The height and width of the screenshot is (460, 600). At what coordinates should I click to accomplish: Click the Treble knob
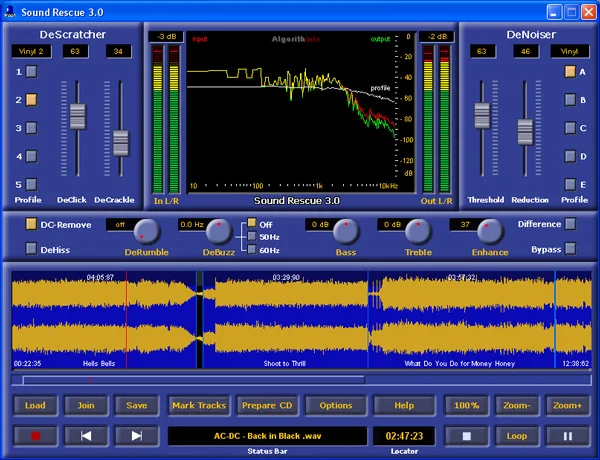pos(418,232)
